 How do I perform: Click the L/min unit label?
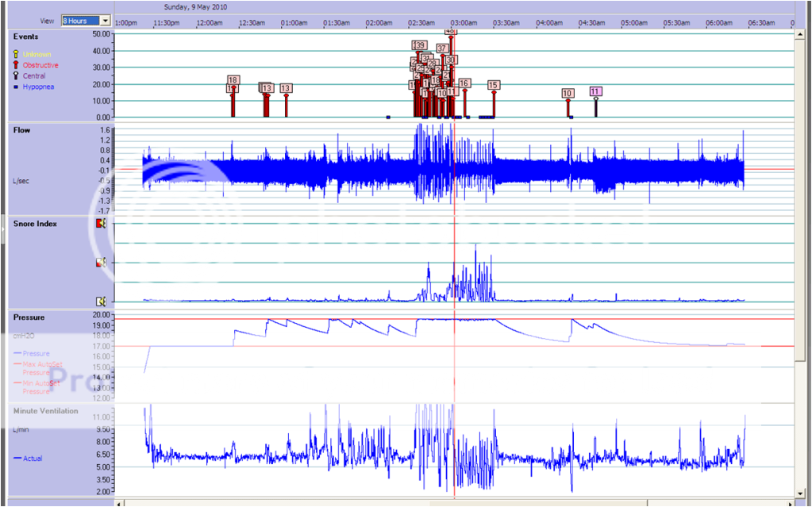21,430
